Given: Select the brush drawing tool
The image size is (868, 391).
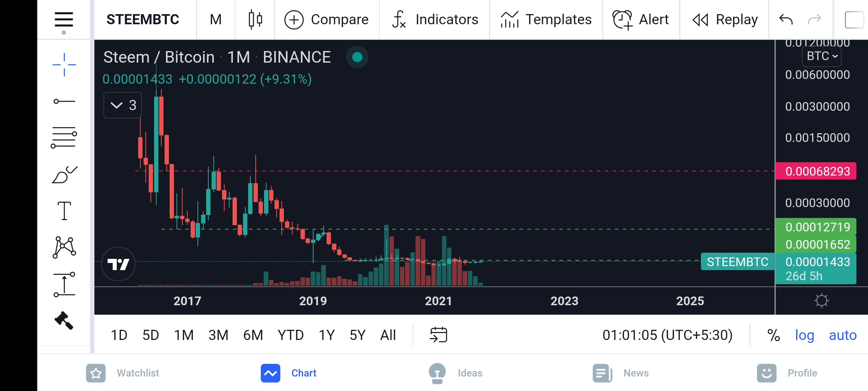Looking at the screenshot, I should 64,175.
